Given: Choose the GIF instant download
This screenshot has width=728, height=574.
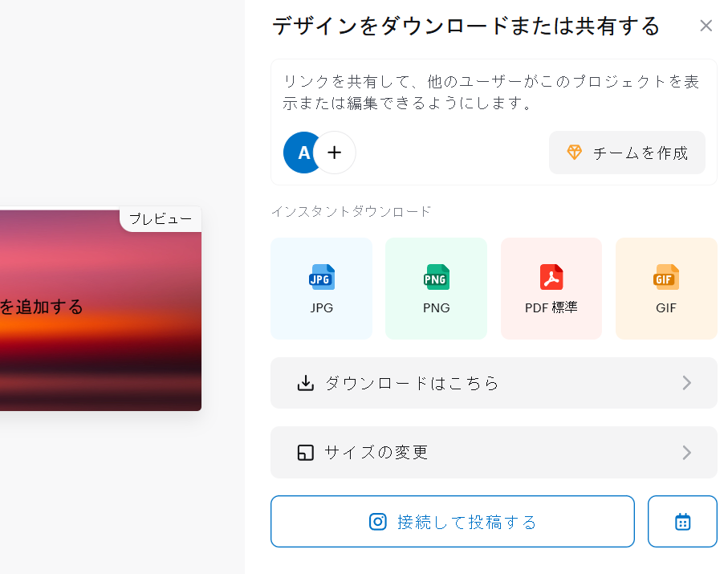Looking at the screenshot, I should coord(666,288).
